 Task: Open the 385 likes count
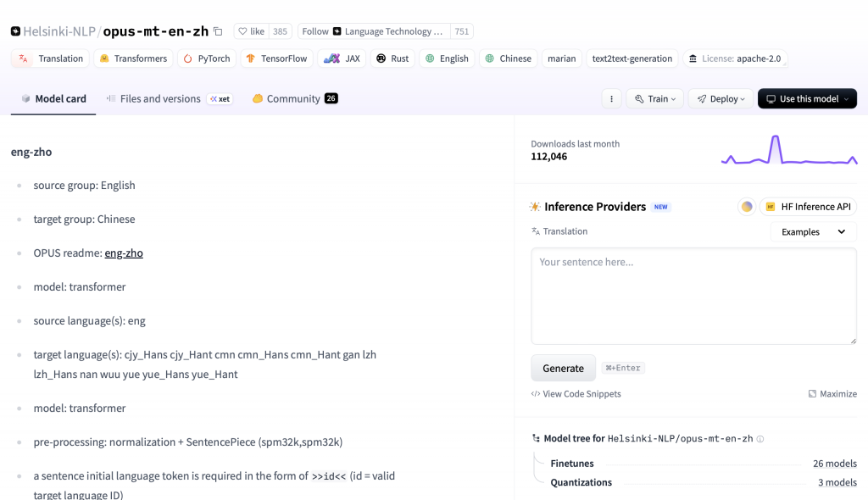pyautogui.click(x=280, y=31)
